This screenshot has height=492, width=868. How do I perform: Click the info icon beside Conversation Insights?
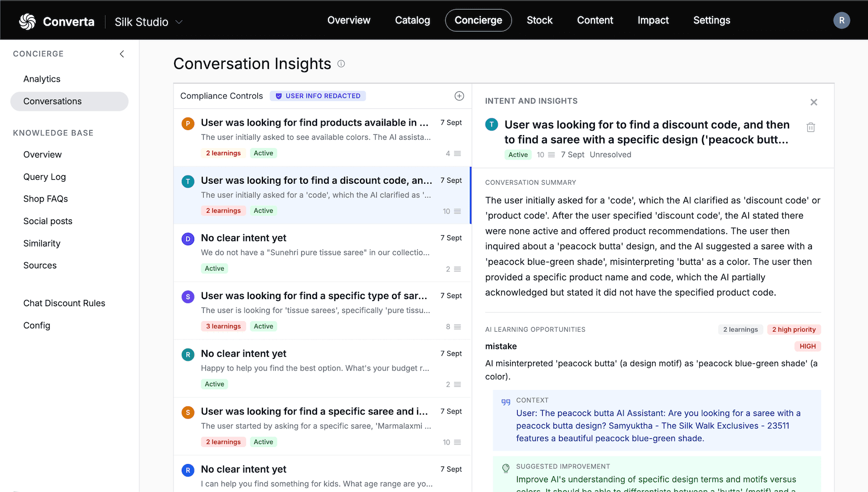[x=341, y=64]
